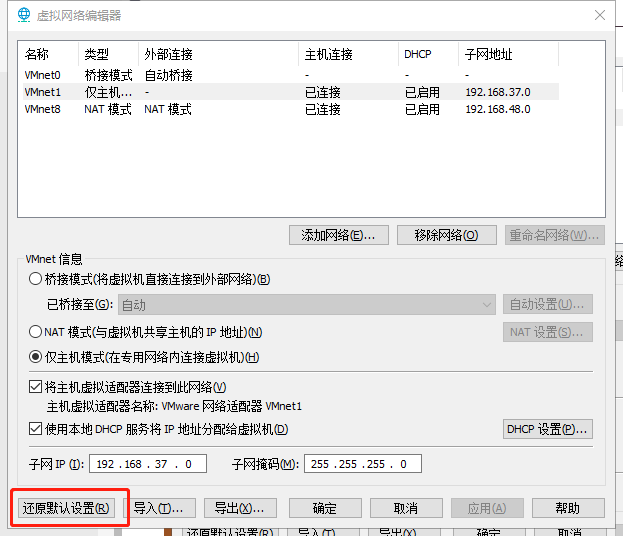
Task: Open the 已桥接至 dropdown
Action: point(307,305)
